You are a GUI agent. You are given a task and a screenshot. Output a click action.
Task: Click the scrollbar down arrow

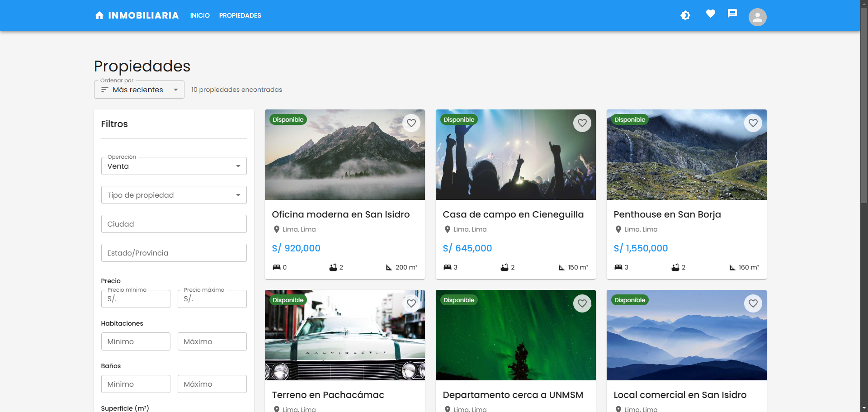coord(864,408)
